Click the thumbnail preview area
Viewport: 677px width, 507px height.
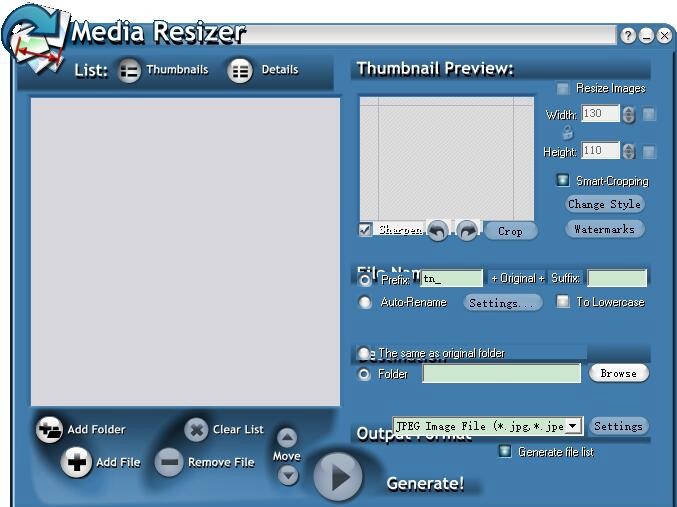446,158
